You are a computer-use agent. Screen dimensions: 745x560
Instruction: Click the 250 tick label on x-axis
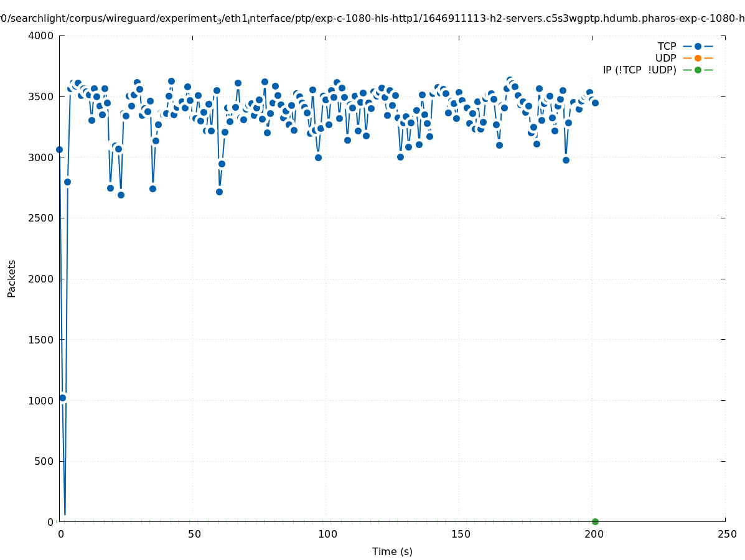click(x=726, y=534)
